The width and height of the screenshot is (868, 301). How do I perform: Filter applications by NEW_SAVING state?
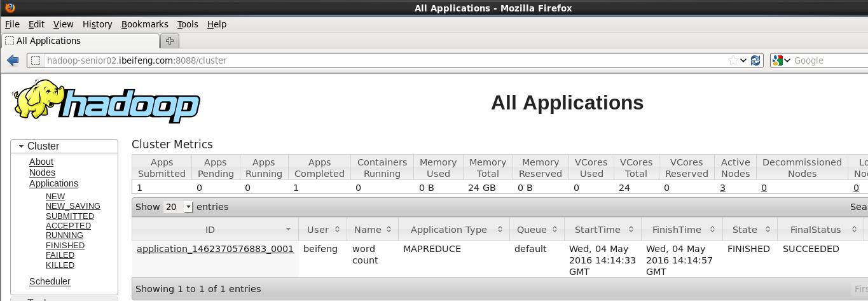pyautogui.click(x=73, y=206)
